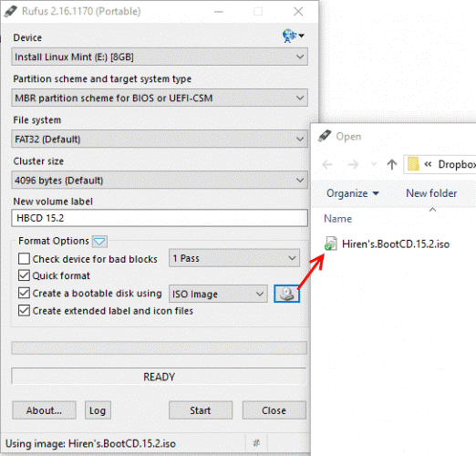
Task: Open the language globe icon menu
Action: click(293, 36)
